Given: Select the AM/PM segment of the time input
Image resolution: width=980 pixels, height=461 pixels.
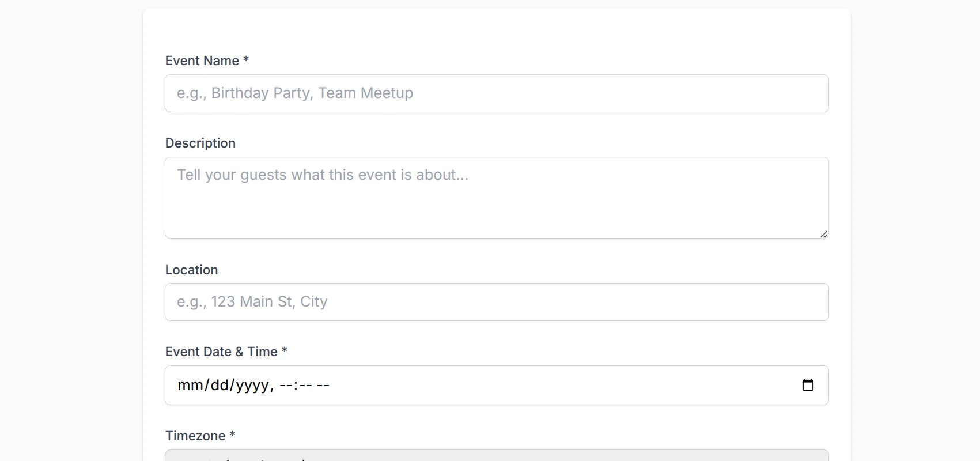Looking at the screenshot, I should [323, 385].
